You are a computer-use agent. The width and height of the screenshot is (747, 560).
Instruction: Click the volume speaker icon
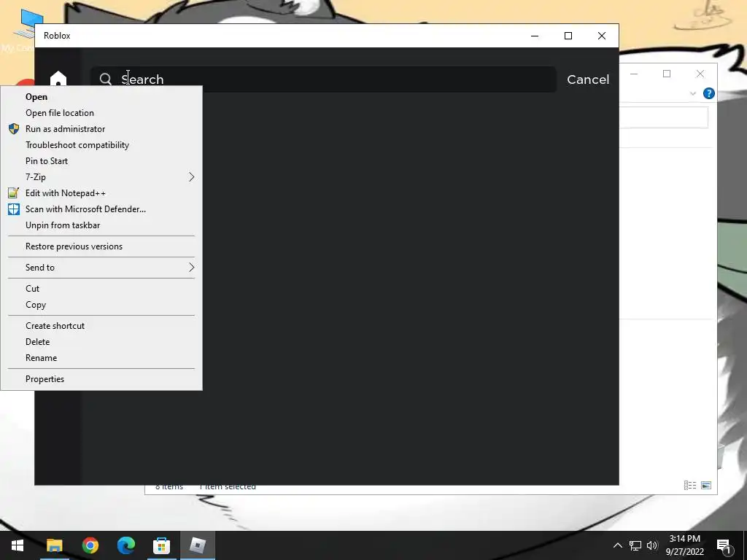(x=652, y=545)
